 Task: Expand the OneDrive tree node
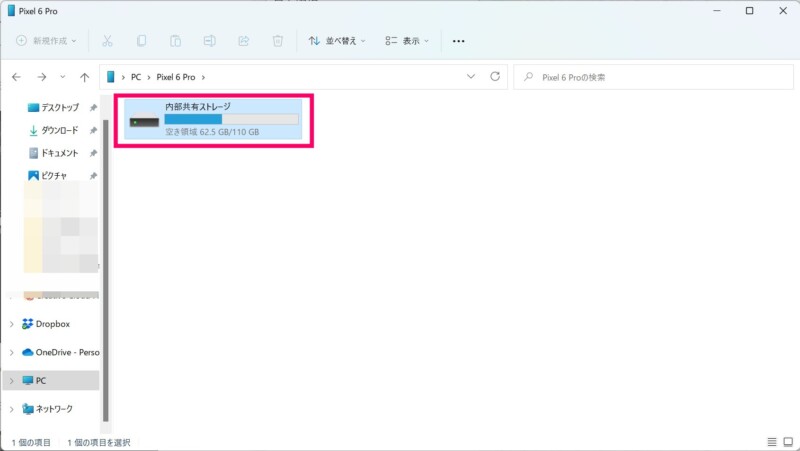tap(12, 353)
